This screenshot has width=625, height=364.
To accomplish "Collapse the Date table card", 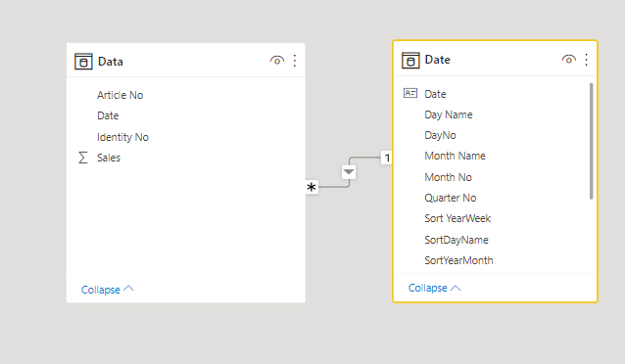I will (435, 288).
